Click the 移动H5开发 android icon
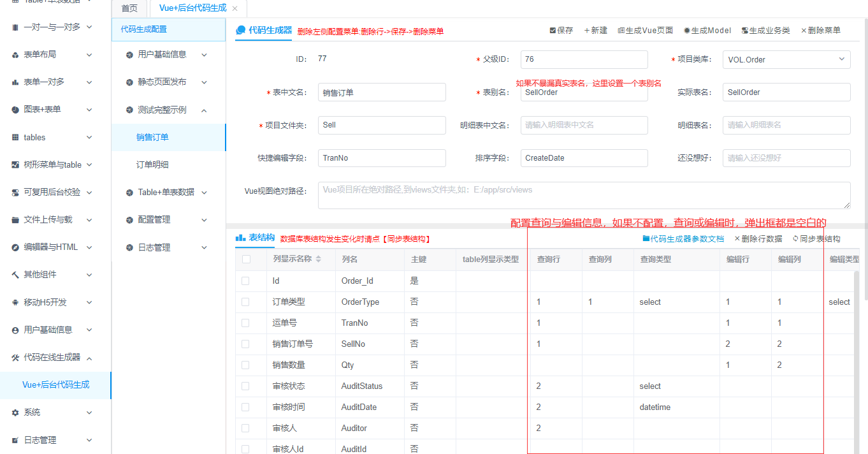This screenshot has width=868, height=454. [x=15, y=302]
